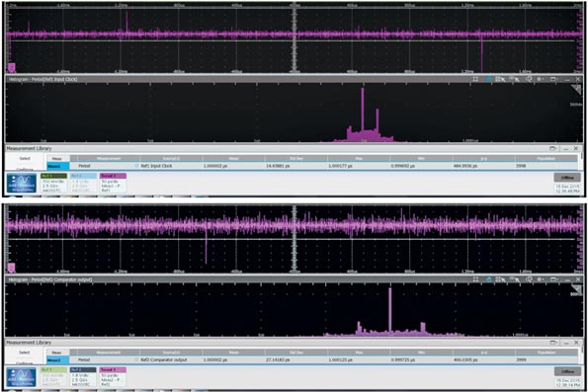The width and height of the screenshot is (588, 392).
Task: Select Trend 1 badge in lower window
Action: 113,377
